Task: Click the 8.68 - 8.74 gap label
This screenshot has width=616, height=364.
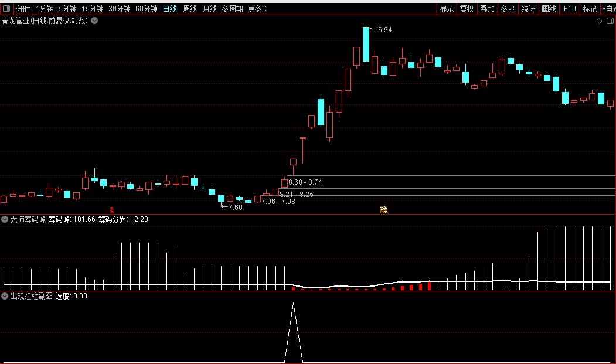Action: (305, 182)
